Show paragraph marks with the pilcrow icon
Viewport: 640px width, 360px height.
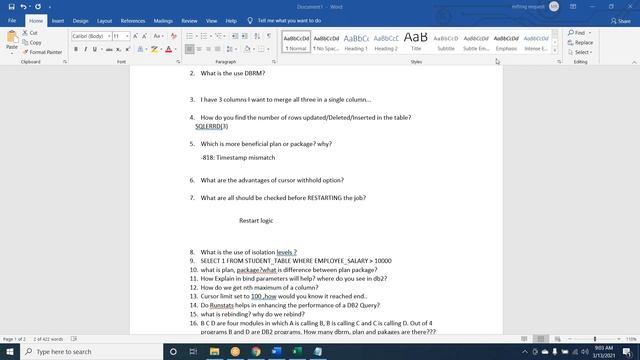(269, 36)
